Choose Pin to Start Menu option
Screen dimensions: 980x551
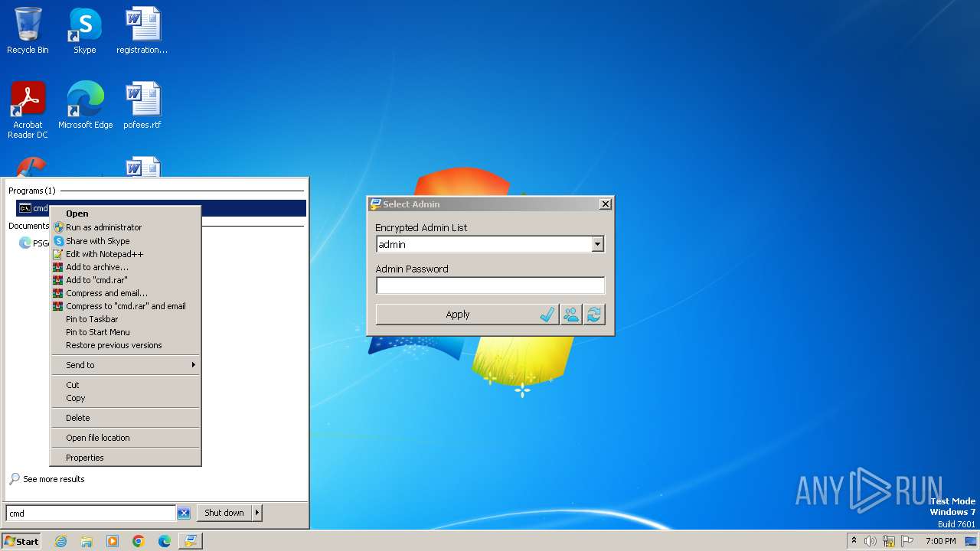126,332
